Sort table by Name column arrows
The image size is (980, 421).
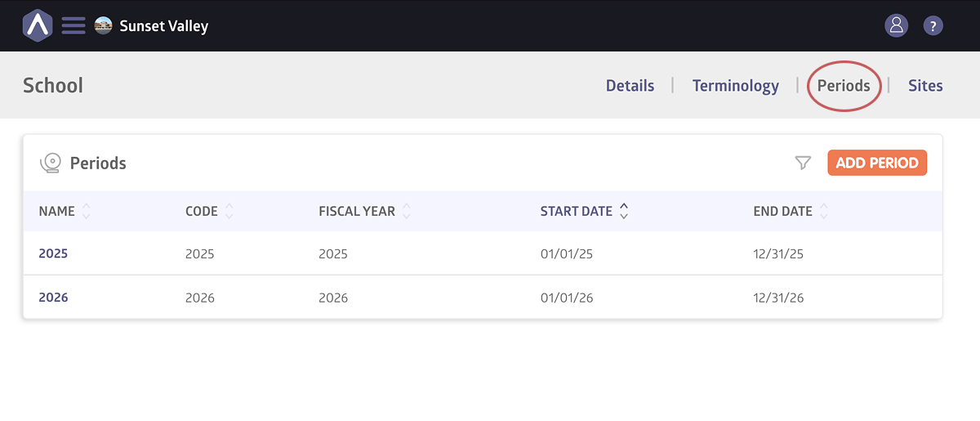tap(87, 211)
